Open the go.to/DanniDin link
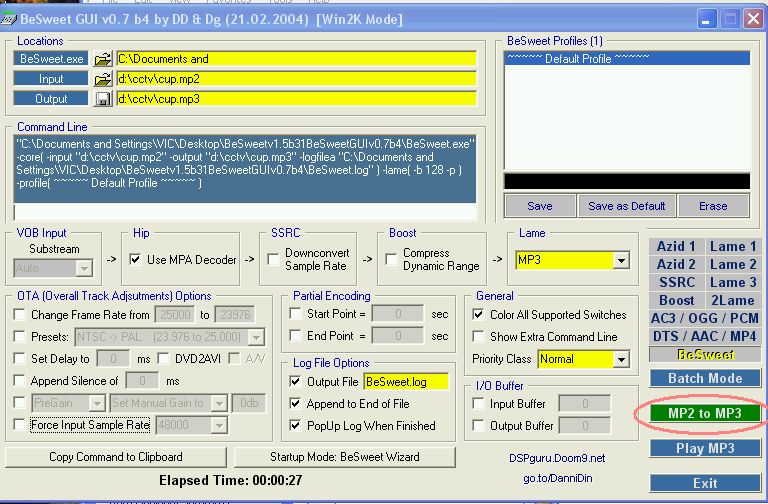768x504 pixels. 557,478
